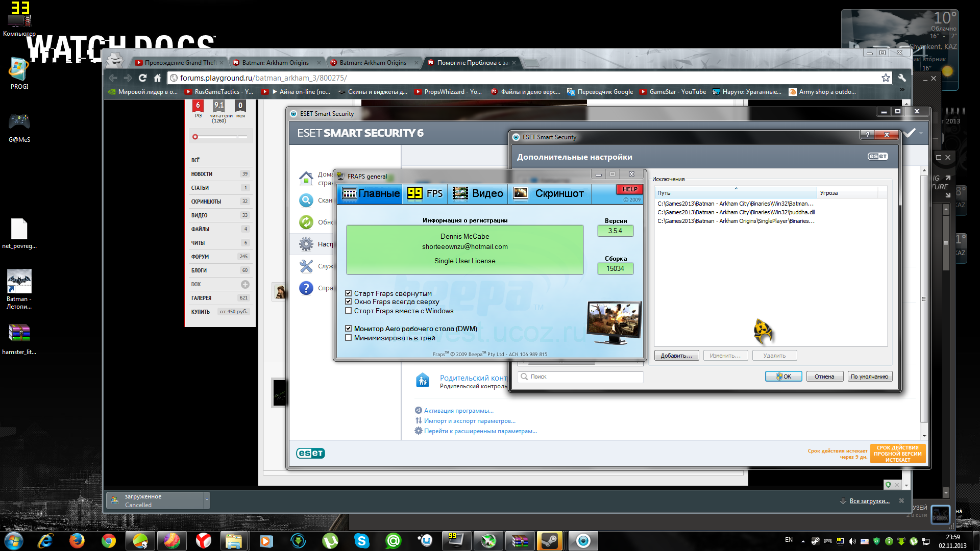Switch to the Видео tab in Fraps
The width and height of the screenshot is (980, 551).
478,193
